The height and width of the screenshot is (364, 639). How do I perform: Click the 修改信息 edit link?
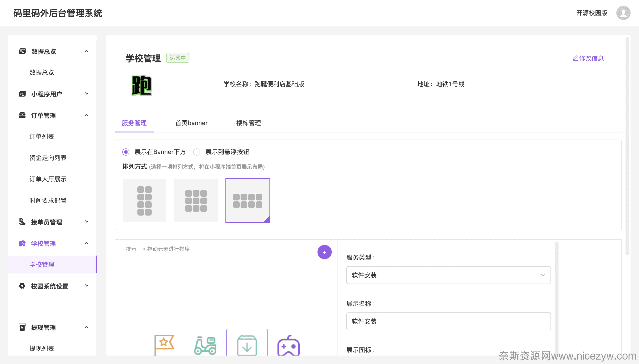click(588, 58)
